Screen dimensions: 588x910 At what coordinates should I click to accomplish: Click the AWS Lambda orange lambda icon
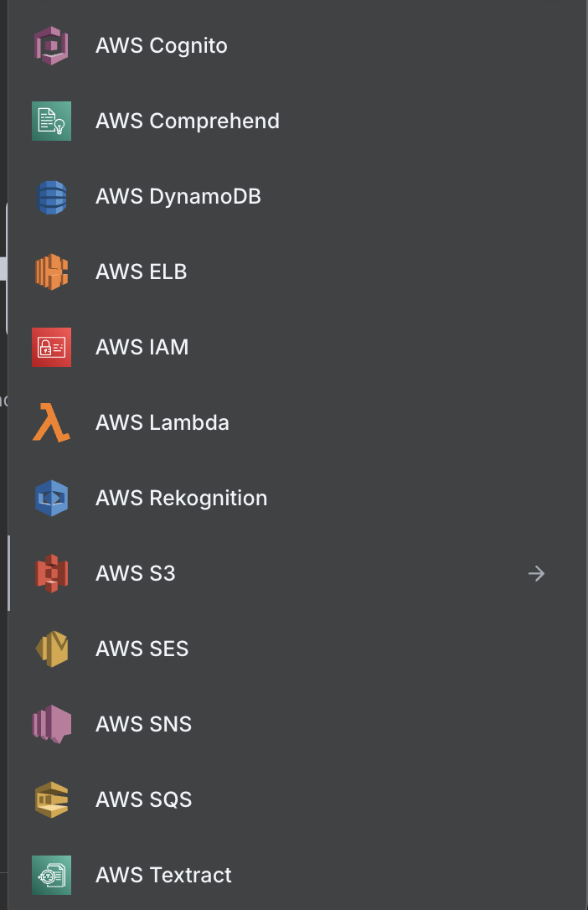[x=51, y=422]
